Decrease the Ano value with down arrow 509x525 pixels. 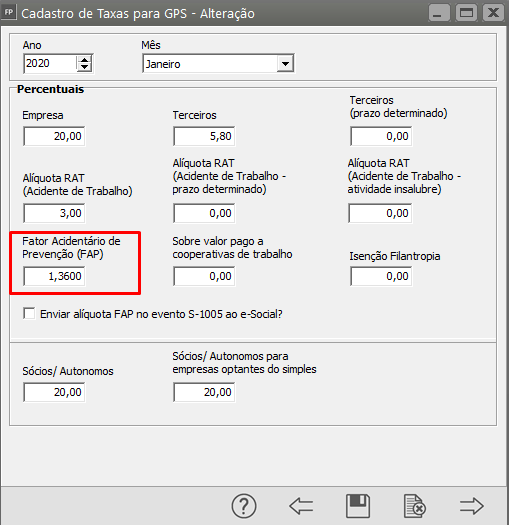coord(84,67)
